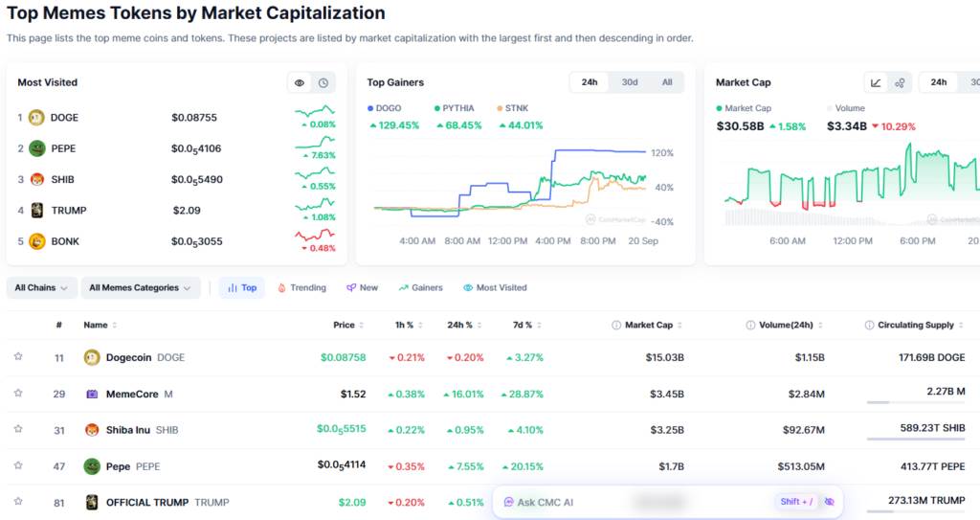This screenshot has height=520, width=980.
Task: Click the Dogecoin coin logo
Action: pyautogui.click(x=92, y=357)
